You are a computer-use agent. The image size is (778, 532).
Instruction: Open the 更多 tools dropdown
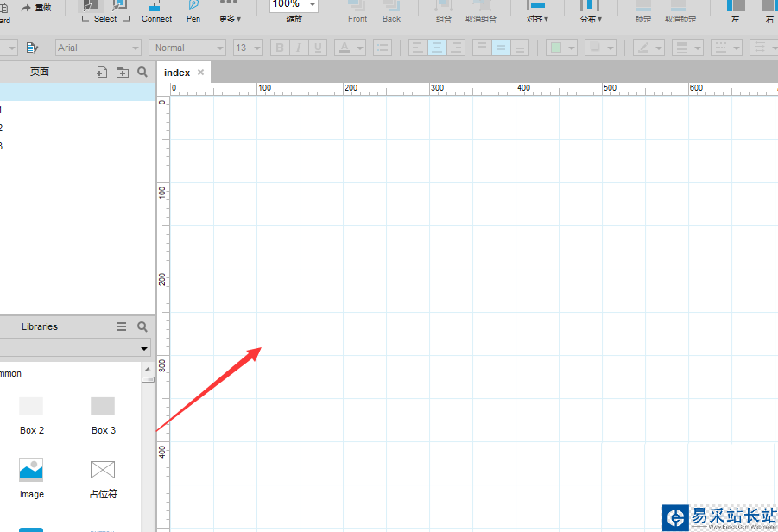pyautogui.click(x=229, y=12)
